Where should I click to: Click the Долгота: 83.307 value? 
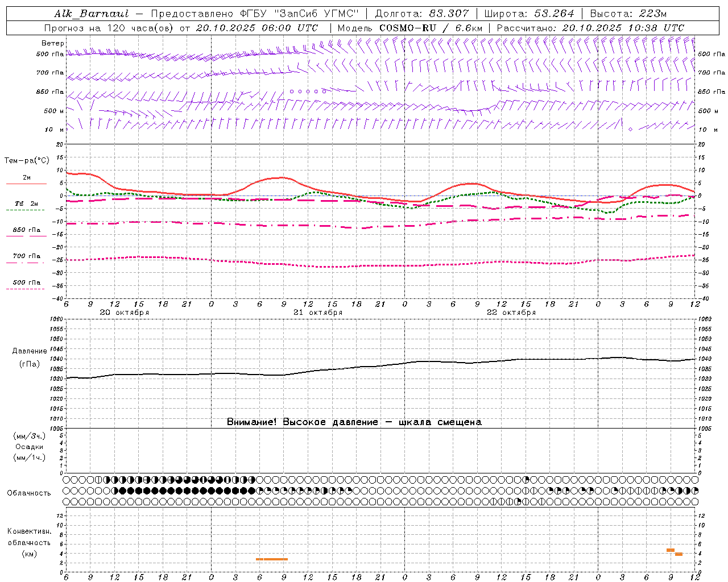422,14
